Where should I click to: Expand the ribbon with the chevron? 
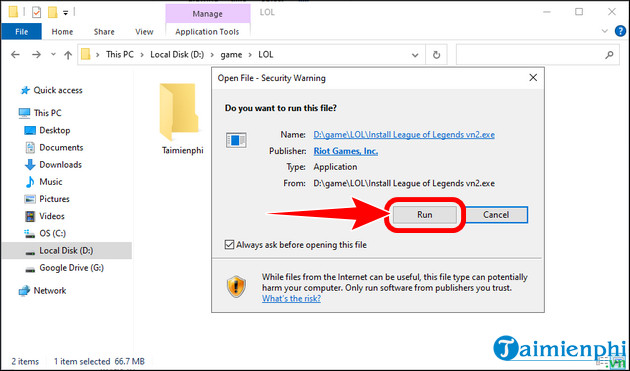[604, 31]
